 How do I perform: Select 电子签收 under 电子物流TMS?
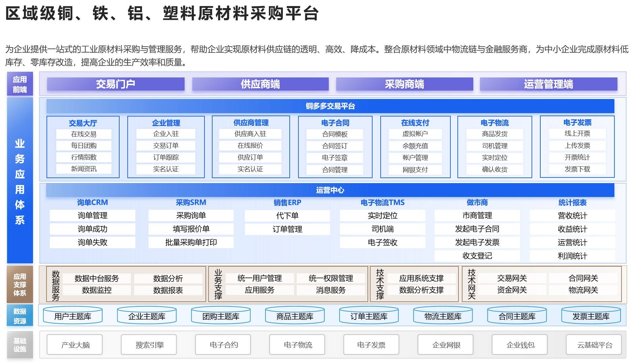coord(383,242)
